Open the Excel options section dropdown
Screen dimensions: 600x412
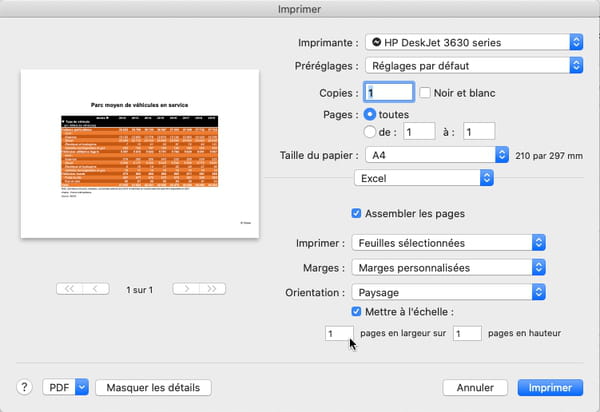424,178
